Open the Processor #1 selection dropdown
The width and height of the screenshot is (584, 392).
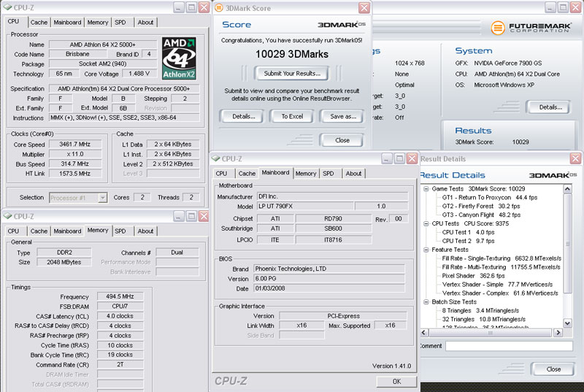(102, 198)
